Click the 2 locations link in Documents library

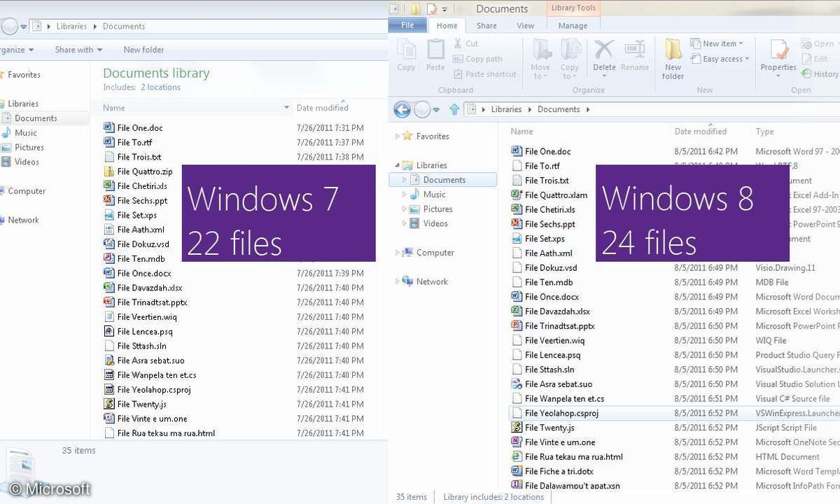160,87
